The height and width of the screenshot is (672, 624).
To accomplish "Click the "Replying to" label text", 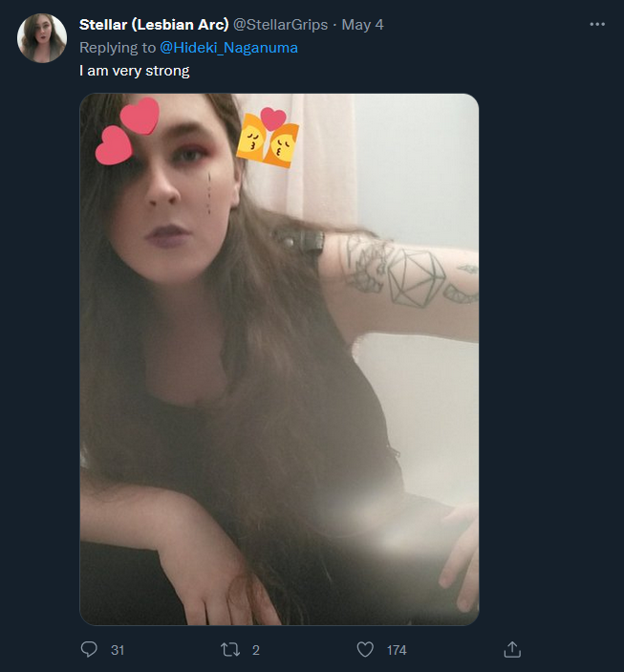I will point(117,48).
